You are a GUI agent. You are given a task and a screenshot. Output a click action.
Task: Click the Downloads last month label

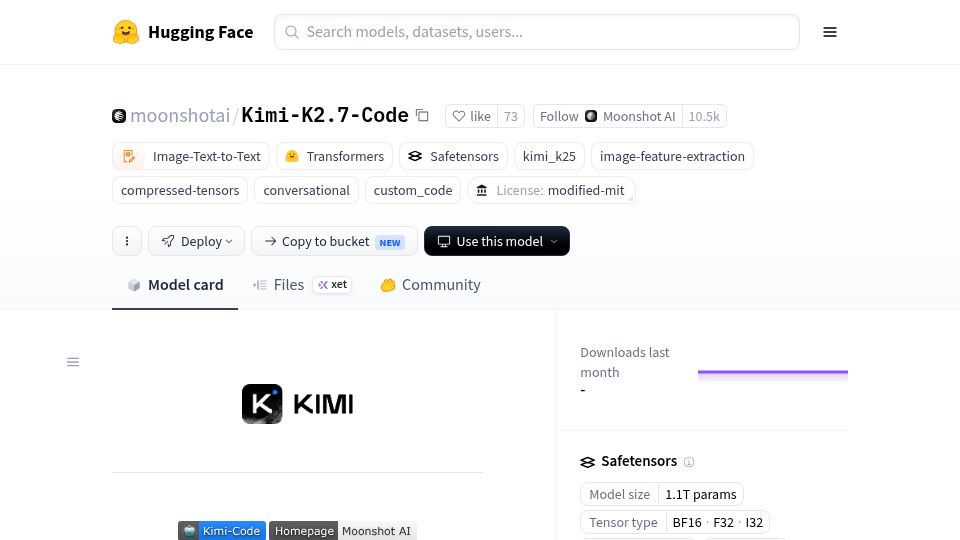[624, 362]
